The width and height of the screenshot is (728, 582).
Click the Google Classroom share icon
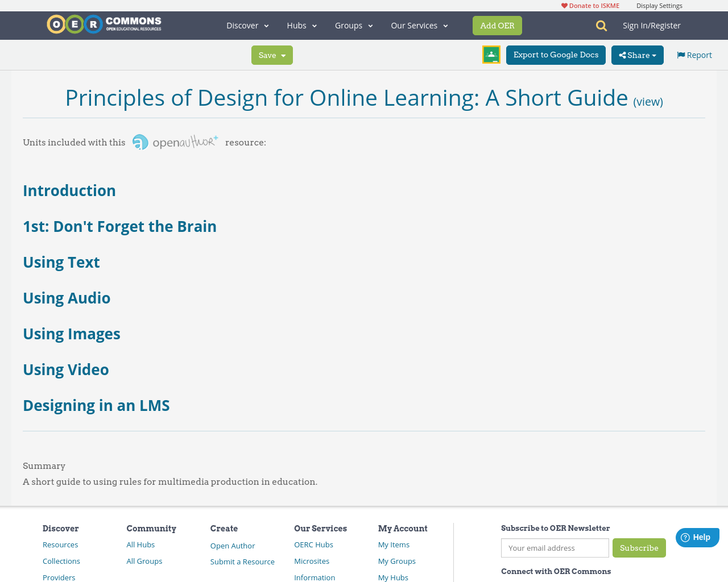[x=491, y=55]
